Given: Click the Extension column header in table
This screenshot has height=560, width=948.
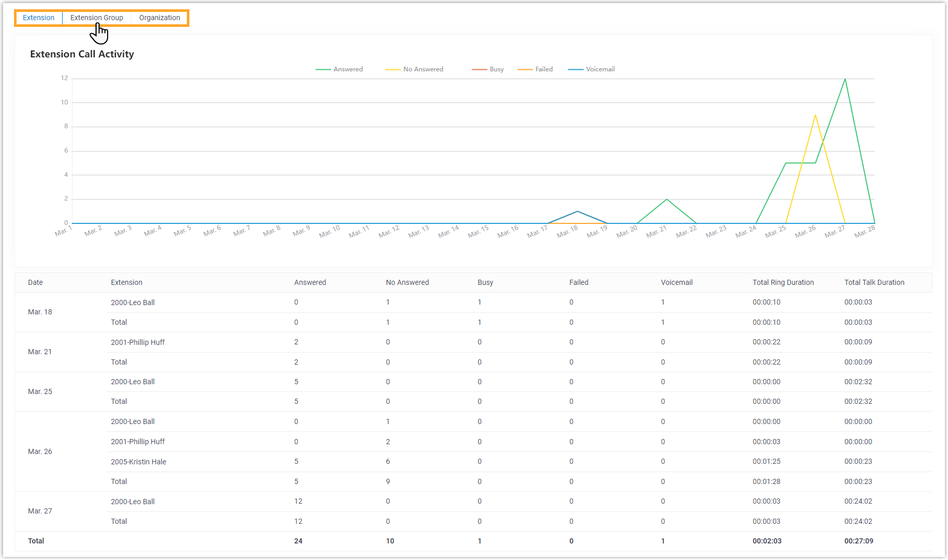Looking at the screenshot, I should tap(126, 282).
